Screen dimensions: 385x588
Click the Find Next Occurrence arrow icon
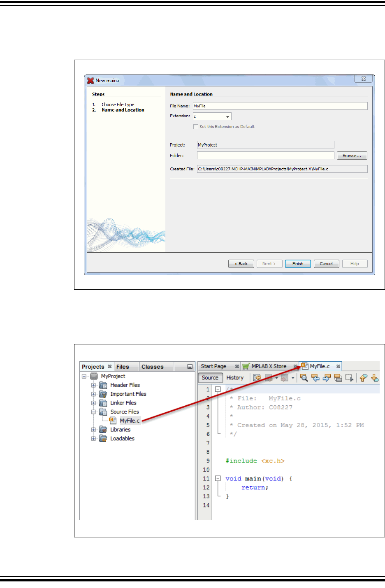click(x=327, y=378)
